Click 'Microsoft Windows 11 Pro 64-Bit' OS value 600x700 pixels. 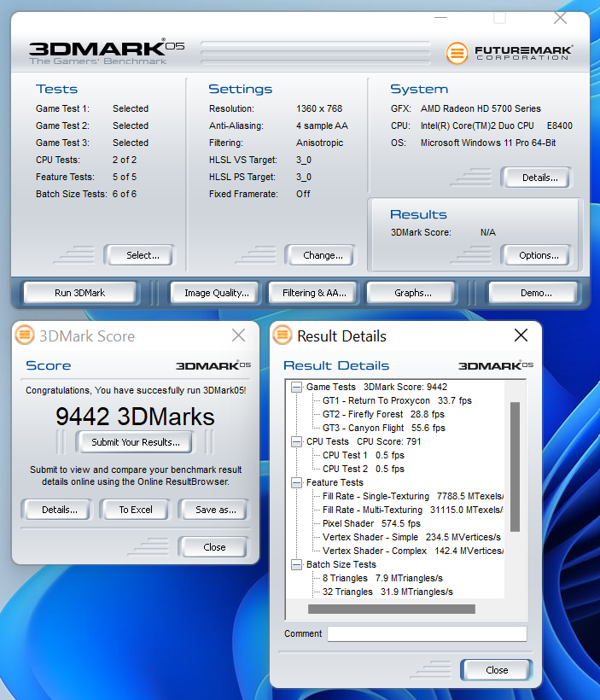[488, 143]
